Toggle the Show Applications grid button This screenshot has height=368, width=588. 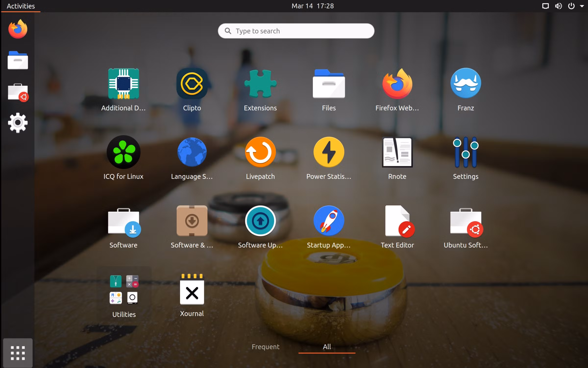18,353
